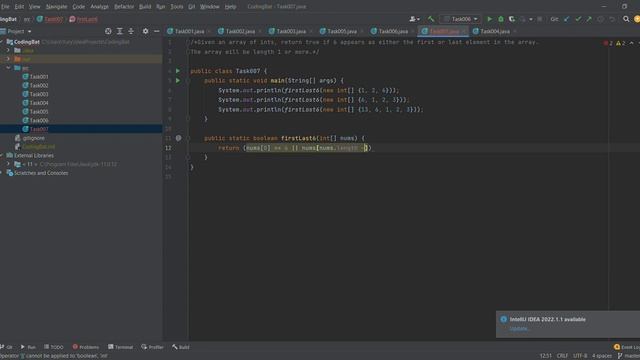Screen dimensions: 640x360
Task: Switch to the Task002.java tab
Action: tap(240, 31)
